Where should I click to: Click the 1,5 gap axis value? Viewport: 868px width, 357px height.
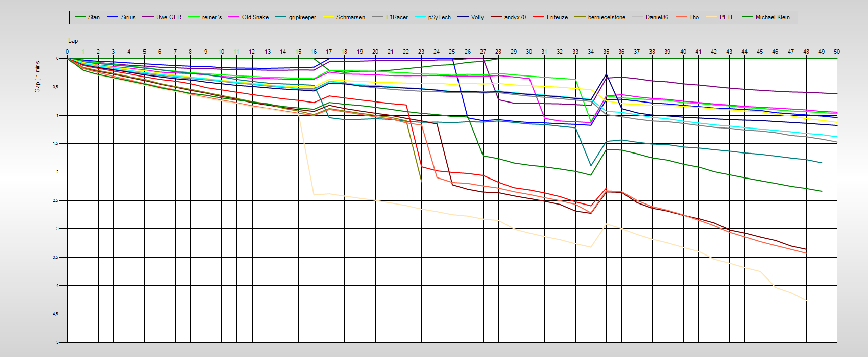click(56, 143)
